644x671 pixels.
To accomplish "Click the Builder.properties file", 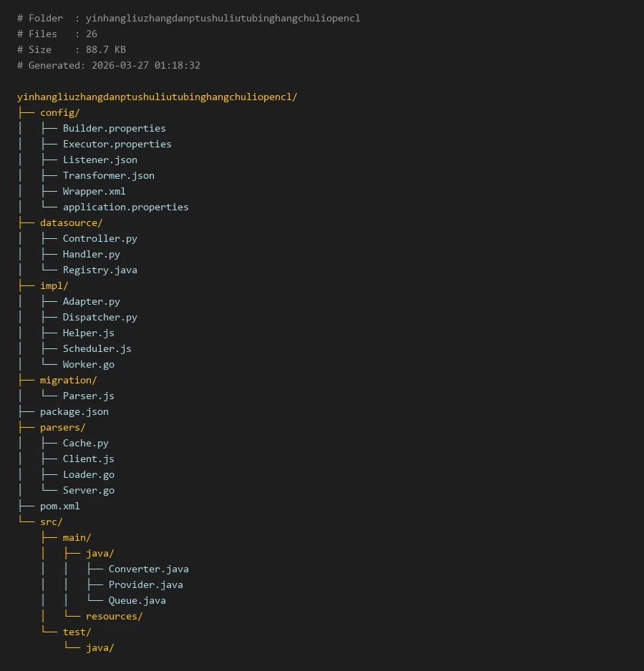I will [x=114, y=129].
